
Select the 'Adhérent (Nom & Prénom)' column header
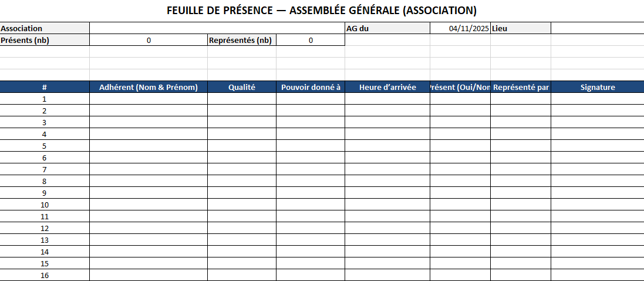(149, 87)
